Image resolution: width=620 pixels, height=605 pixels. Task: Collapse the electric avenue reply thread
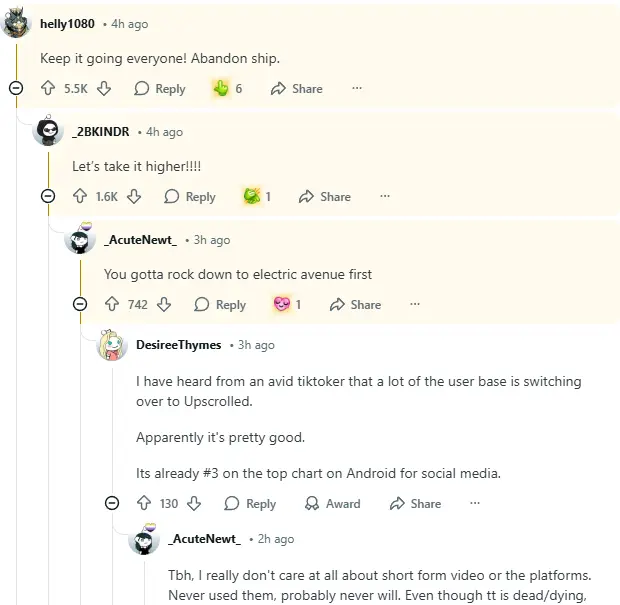80,305
